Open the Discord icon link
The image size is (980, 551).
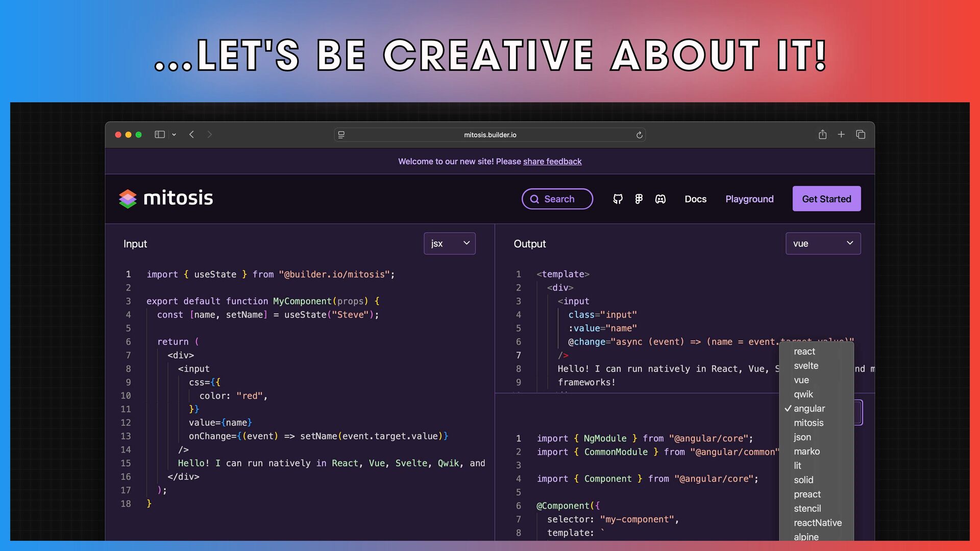(660, 199)
